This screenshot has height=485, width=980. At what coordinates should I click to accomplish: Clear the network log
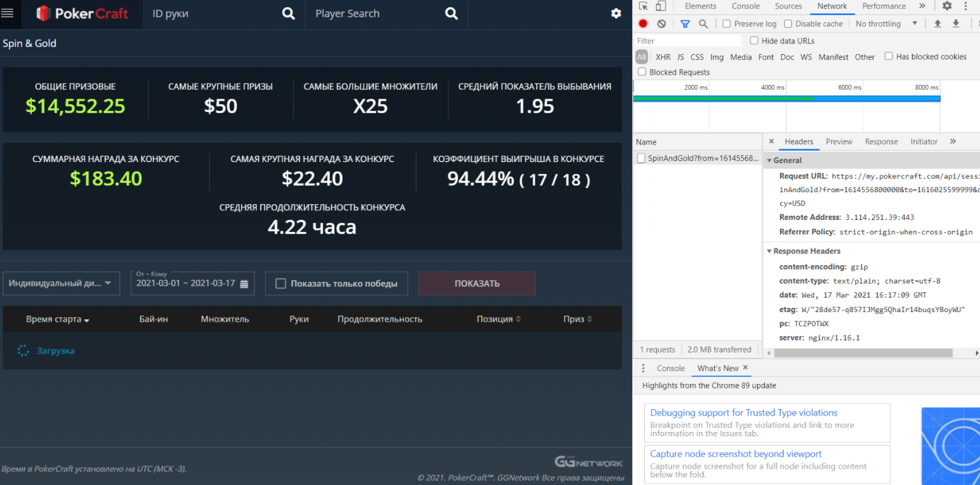pos(662,23)
